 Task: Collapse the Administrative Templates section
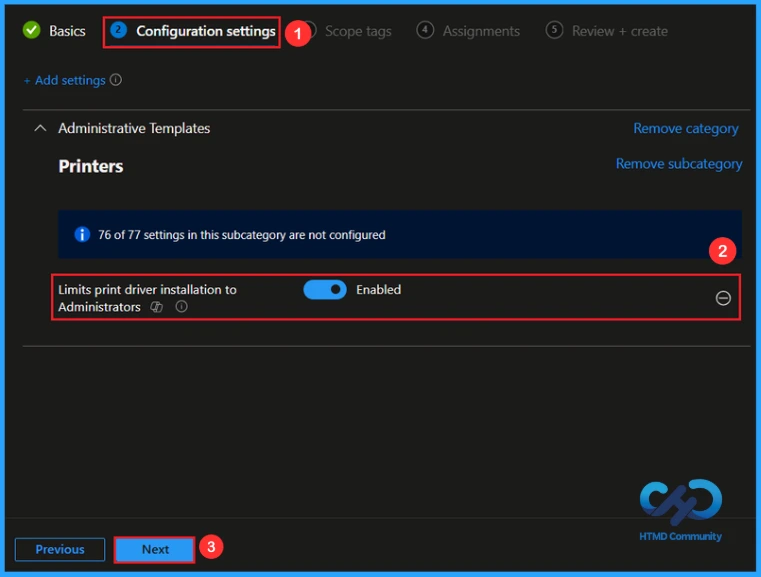(40, 128)
